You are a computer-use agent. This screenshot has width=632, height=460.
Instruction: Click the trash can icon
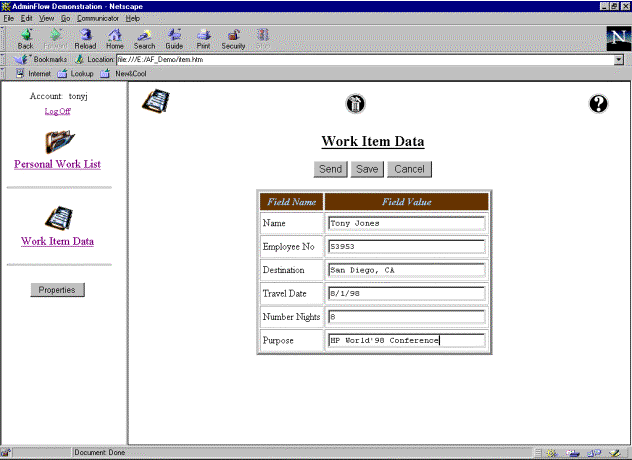click(356, 103)
